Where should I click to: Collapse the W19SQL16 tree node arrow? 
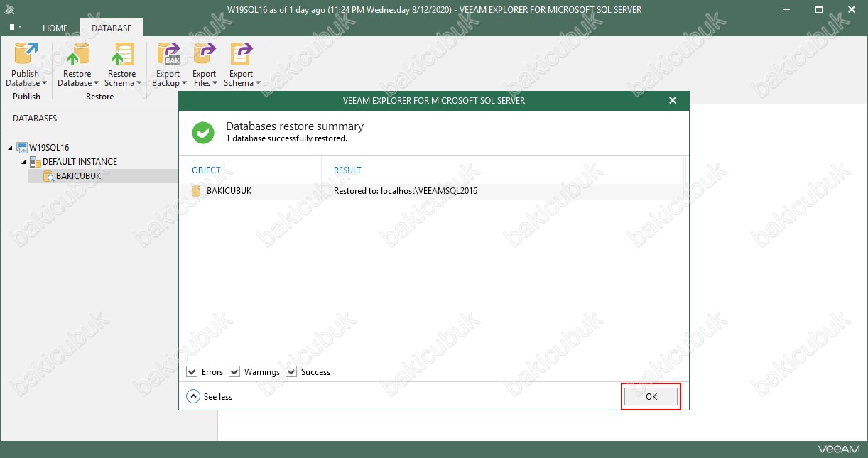(11, 148)
